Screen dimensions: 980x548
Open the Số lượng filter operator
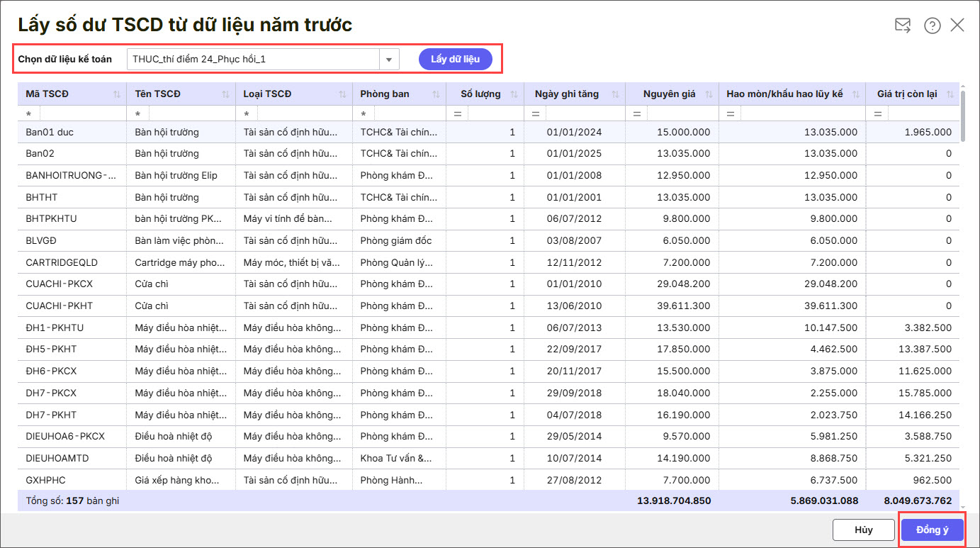pos(457,114)
